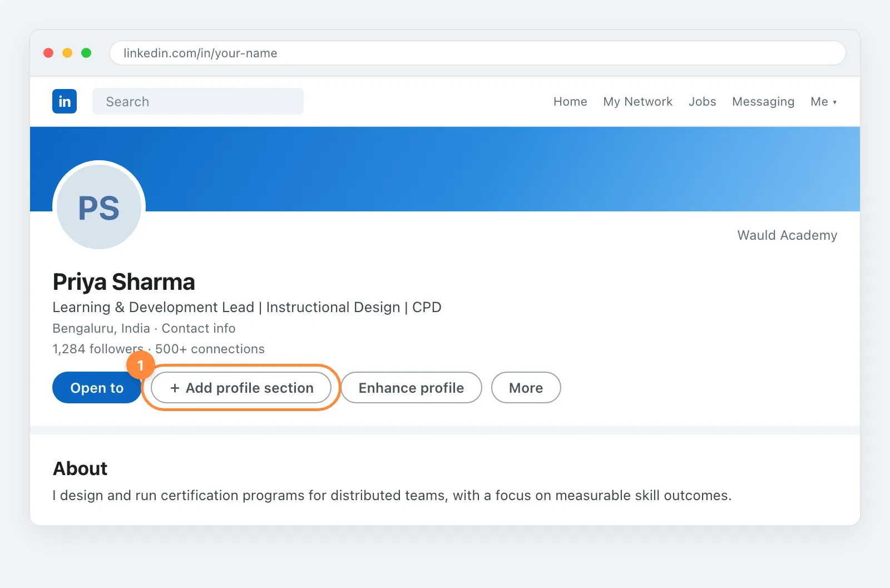Click the About section heading

click(80, 468)
